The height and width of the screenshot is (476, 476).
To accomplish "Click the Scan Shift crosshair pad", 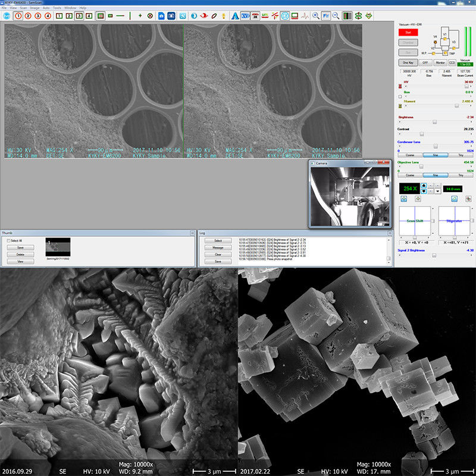I will coord(414,221).
